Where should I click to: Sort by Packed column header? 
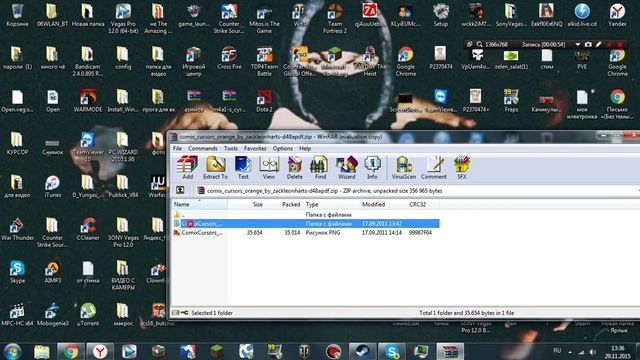click(x=284, y=204)
